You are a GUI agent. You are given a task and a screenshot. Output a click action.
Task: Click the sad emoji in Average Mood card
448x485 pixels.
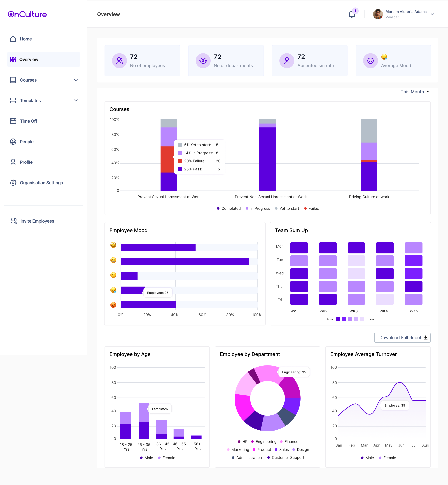384,57
